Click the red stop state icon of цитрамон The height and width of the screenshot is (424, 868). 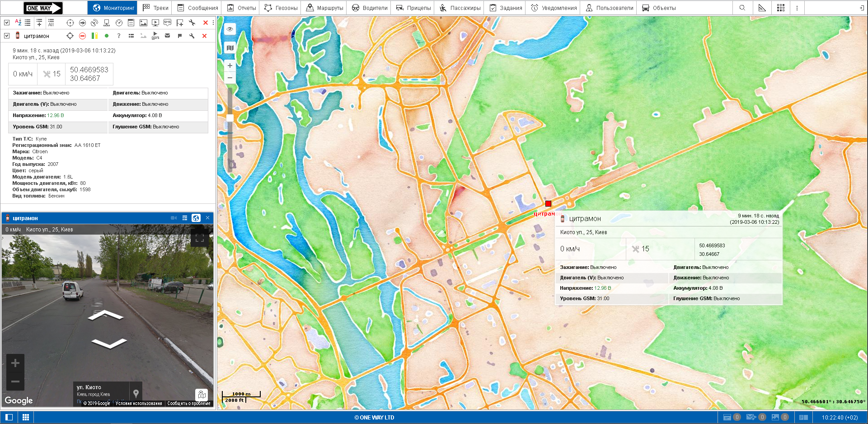pyautogui.click(x=82, y=36)
